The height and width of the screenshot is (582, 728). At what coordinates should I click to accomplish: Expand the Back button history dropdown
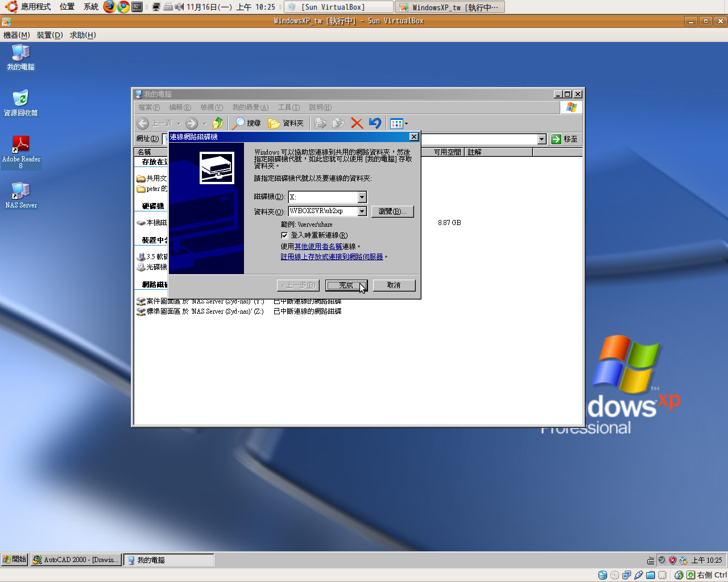179,123
